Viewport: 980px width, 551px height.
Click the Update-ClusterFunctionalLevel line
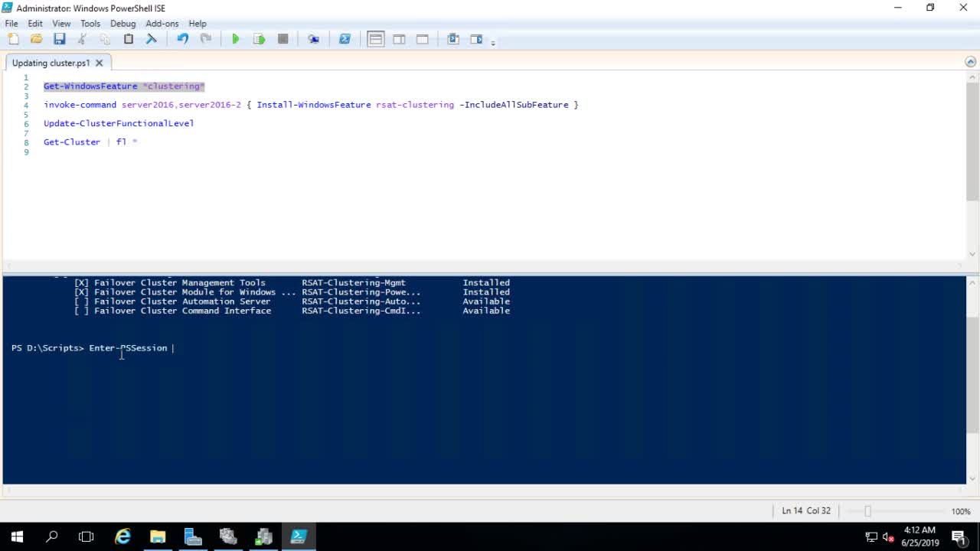(119, 123)
